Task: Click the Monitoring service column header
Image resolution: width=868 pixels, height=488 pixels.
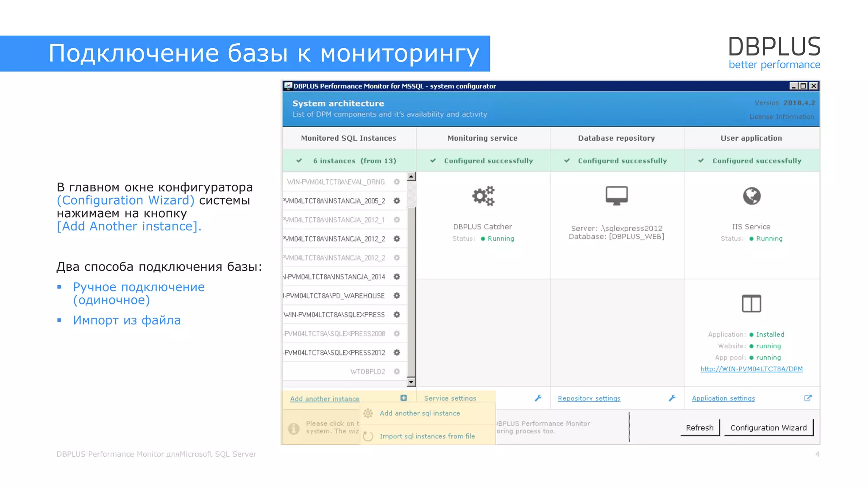Action: (483, 138)
